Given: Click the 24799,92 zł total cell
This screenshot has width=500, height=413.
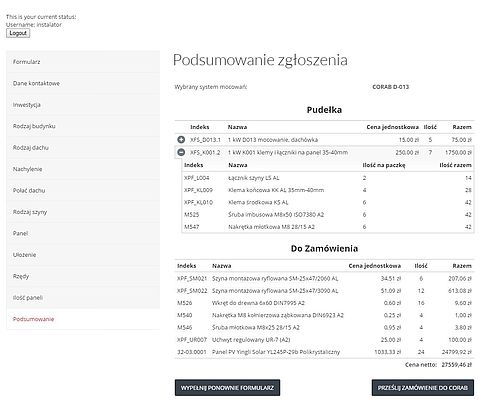Looking at the screenshot, I should (457, 352).
